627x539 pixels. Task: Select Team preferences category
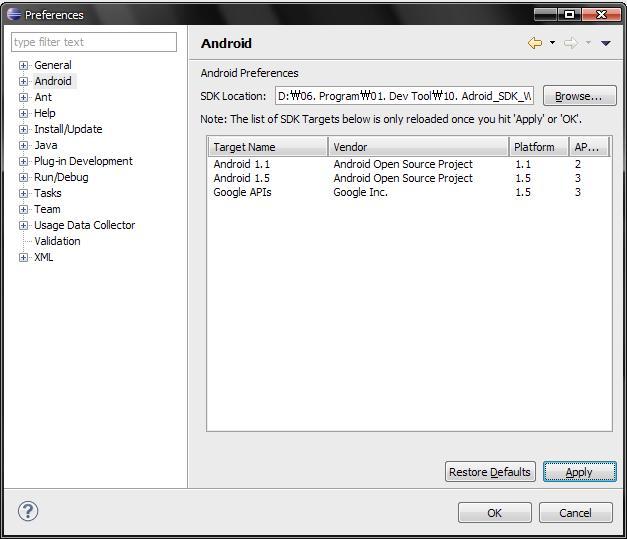(47, 209)
